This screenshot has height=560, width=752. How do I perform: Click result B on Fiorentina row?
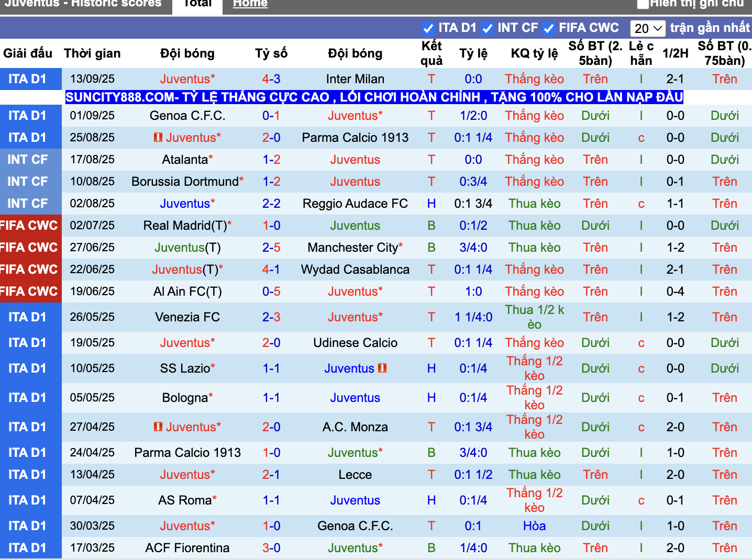coord(432,548)
